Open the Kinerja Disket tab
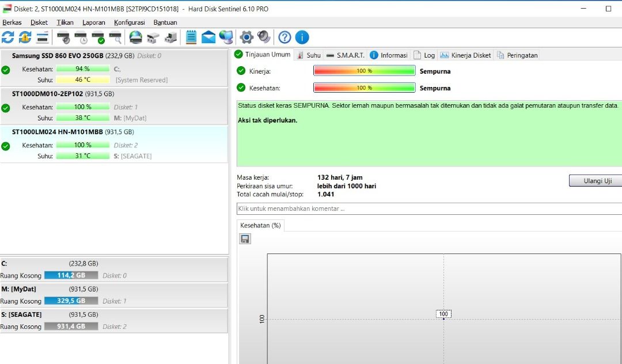The width and height of the screenshot is (622, 364). pyautogui.click(x=465, y=55)
